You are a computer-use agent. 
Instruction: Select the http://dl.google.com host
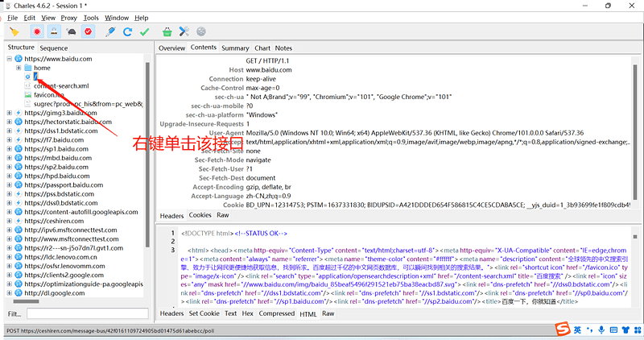[x=55, y=293]
